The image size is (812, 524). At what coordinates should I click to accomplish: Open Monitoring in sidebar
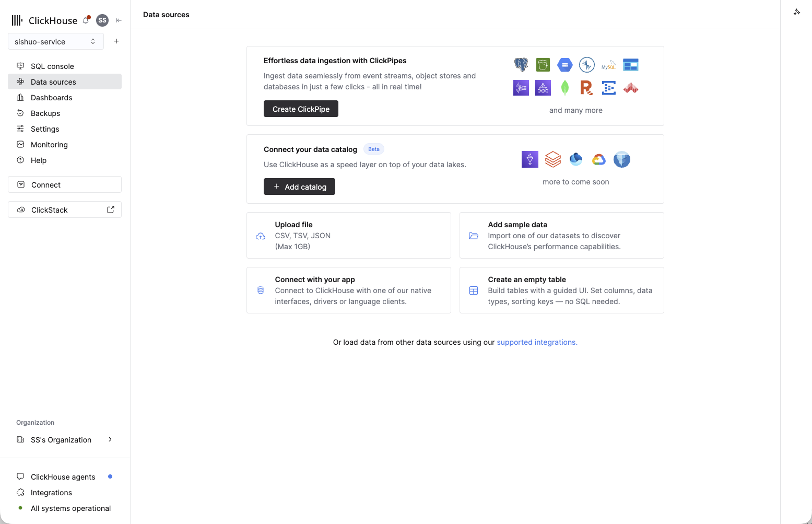click(x=65, y=144)
